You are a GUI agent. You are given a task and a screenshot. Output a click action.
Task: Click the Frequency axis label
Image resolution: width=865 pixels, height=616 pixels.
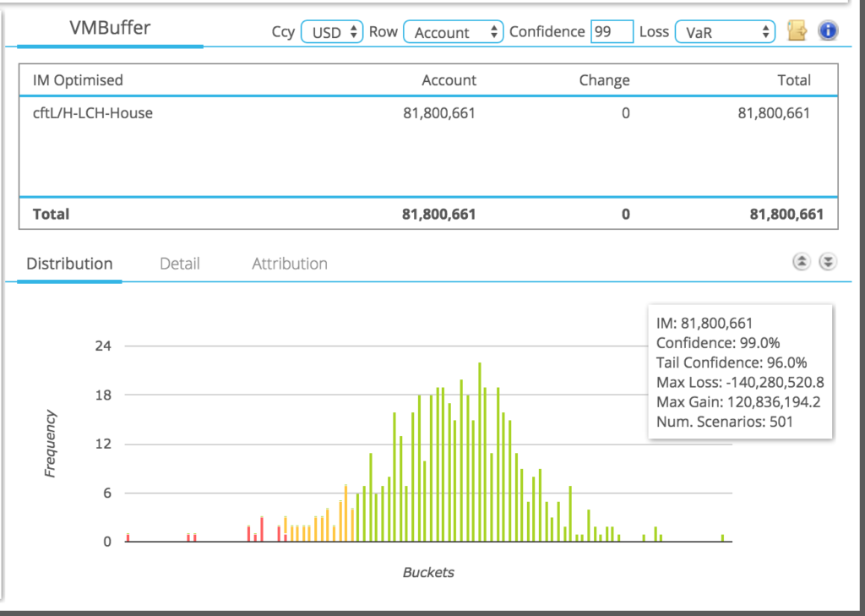tap(50, 444)
